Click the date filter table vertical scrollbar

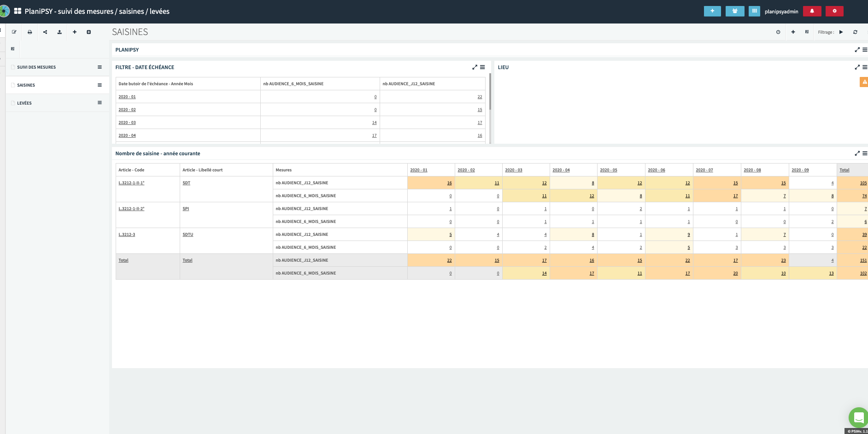point(490,92)
